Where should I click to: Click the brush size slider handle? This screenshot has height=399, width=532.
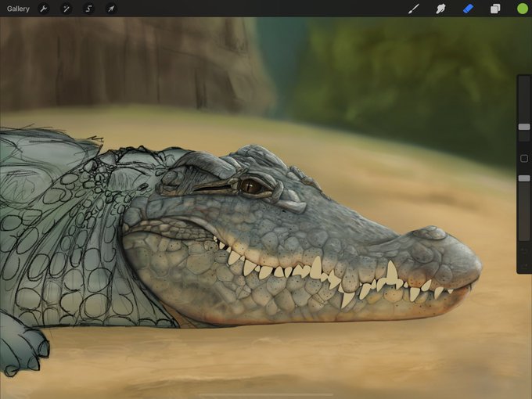click(x=524, y=127)
